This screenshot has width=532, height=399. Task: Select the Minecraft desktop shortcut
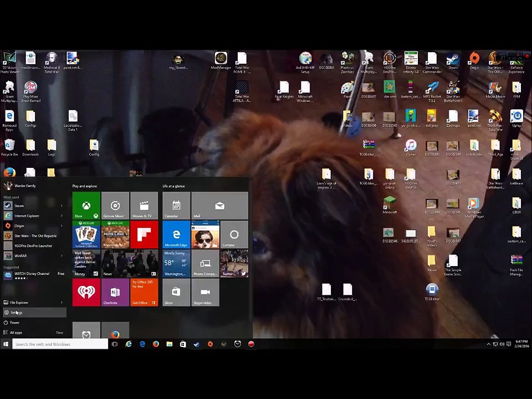(390, 205)
